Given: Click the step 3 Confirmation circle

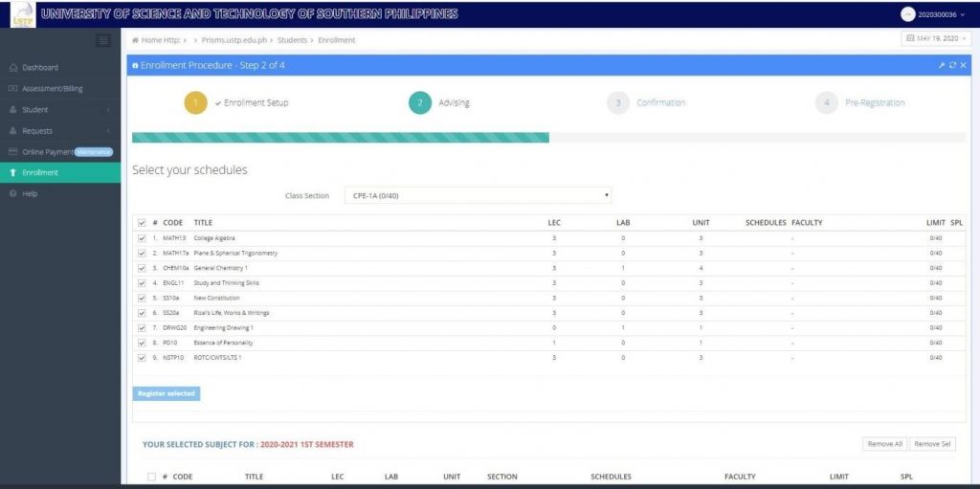Looking at the screenshot, I should pos(618,102).
